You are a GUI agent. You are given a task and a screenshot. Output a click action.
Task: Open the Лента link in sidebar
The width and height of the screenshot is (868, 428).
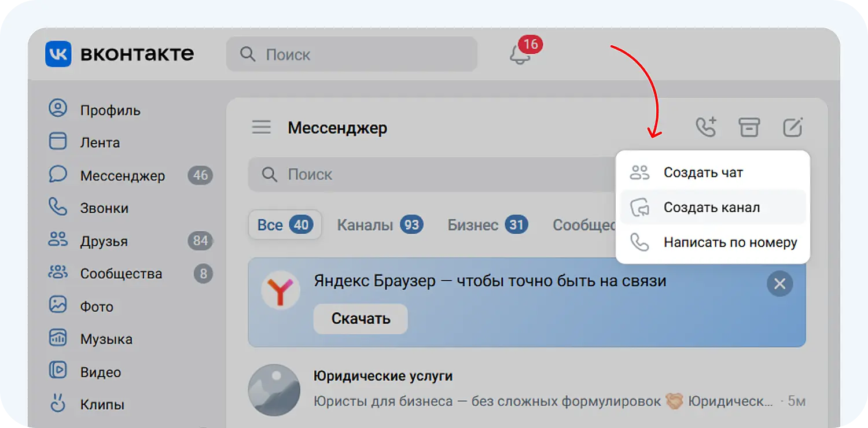click(100, 143)
